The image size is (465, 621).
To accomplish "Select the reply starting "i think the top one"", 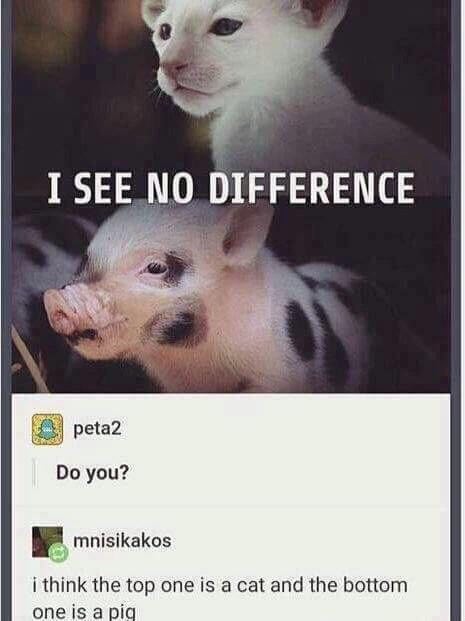I will (220, 599).
